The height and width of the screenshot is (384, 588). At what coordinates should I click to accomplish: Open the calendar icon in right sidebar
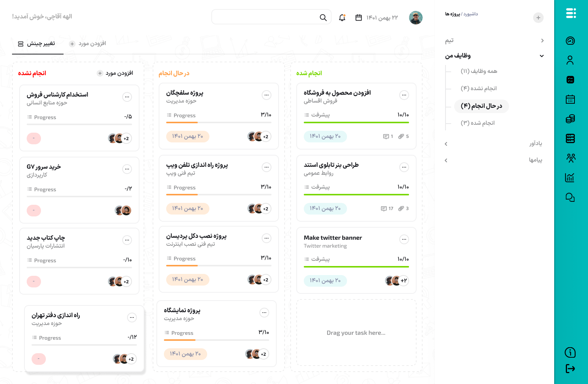[x=570, y=99]
